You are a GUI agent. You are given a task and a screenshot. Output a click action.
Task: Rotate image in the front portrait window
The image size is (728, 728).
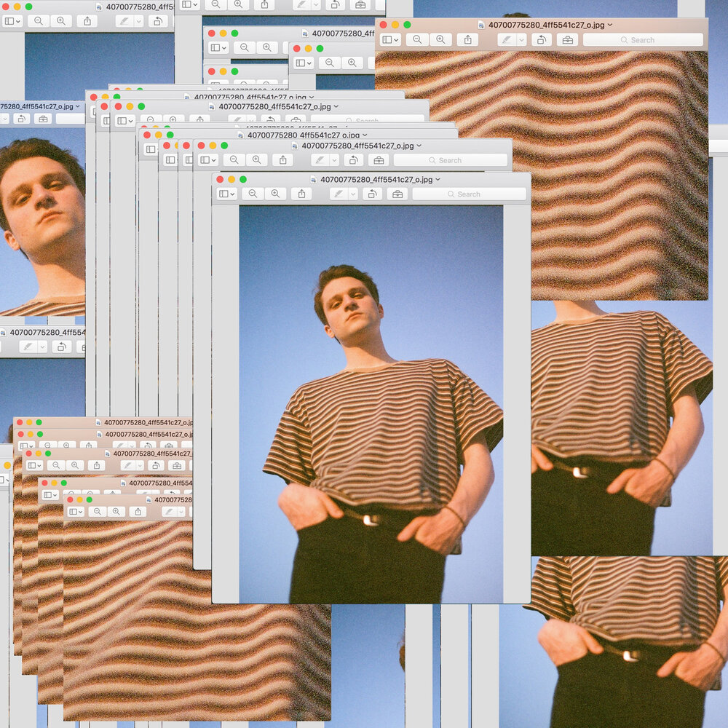(x=372, y=194)
